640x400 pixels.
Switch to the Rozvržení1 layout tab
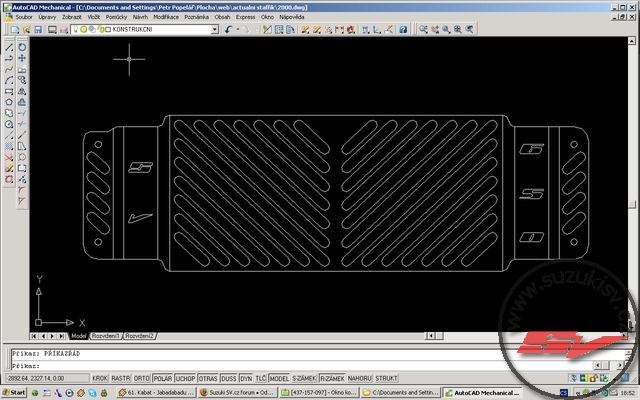[x=106, y=336]
